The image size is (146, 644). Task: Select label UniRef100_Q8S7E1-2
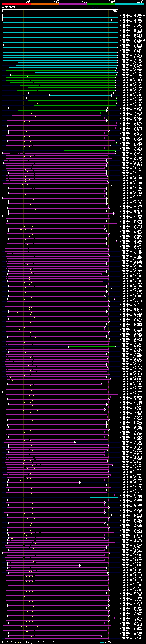[132, 40]
